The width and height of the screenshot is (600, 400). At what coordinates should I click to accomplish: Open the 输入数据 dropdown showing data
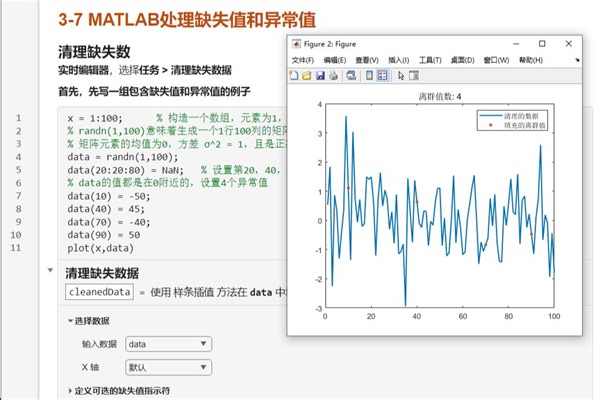(x=168, y=344)
